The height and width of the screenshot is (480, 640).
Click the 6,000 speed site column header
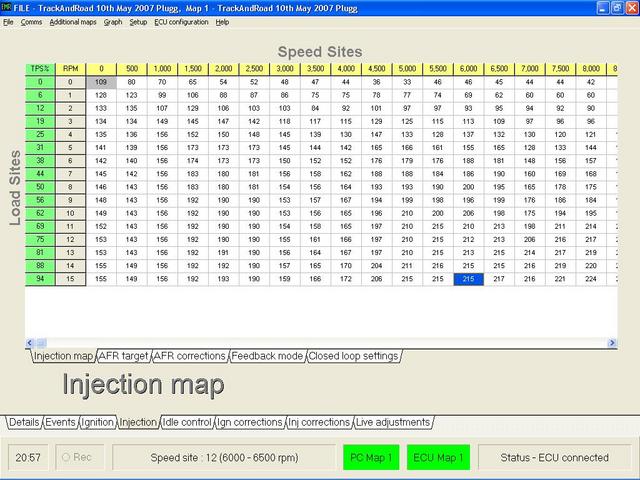pyautogui.click(x=467, y=69)
